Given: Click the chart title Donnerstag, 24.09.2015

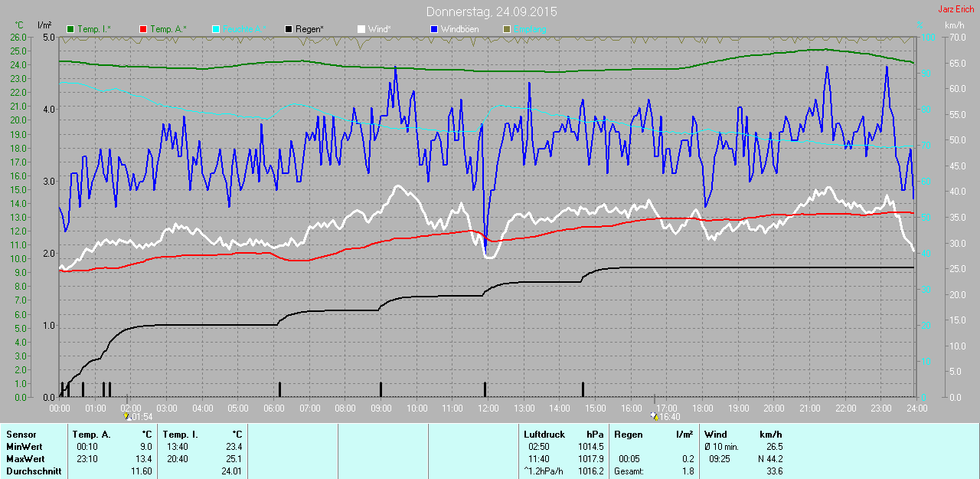Looking at the screenshot, I should [492, 12].
